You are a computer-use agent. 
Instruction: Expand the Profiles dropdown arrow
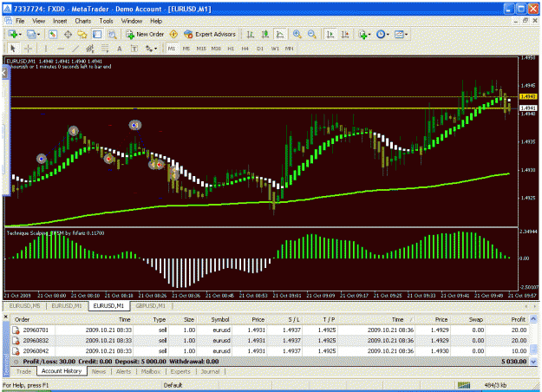coord(38,35)
